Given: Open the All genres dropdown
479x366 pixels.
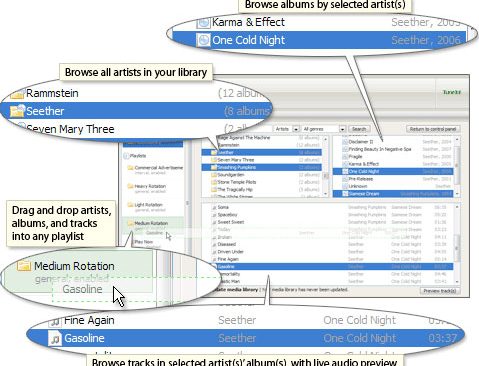Looking at the screenshot, I should [323, 129].
